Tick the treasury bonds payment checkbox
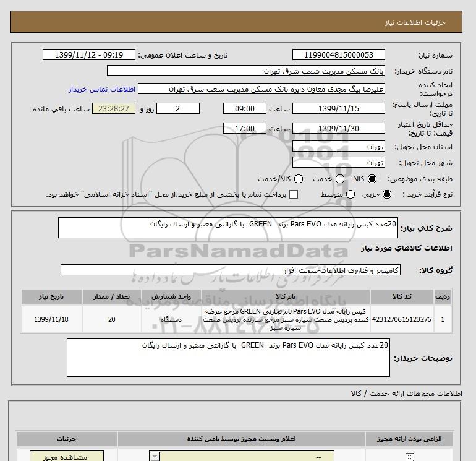Viewport: 476px width, 461px height. tap(294, 194)
